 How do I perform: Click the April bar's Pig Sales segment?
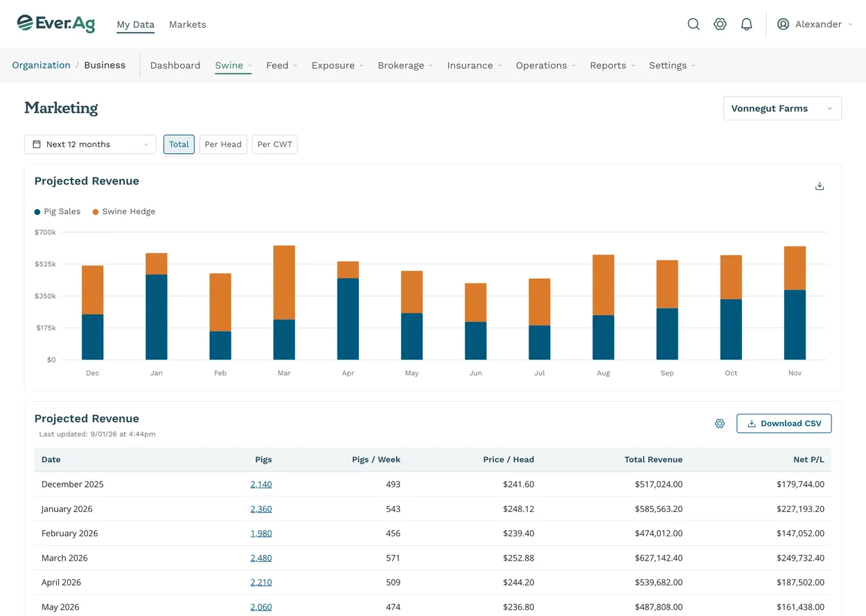348,319
